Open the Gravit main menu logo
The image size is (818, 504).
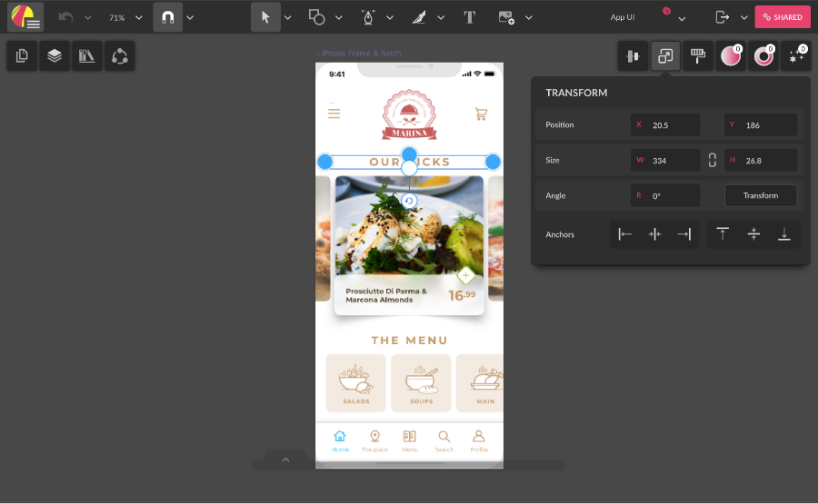(x=25, y=17)
